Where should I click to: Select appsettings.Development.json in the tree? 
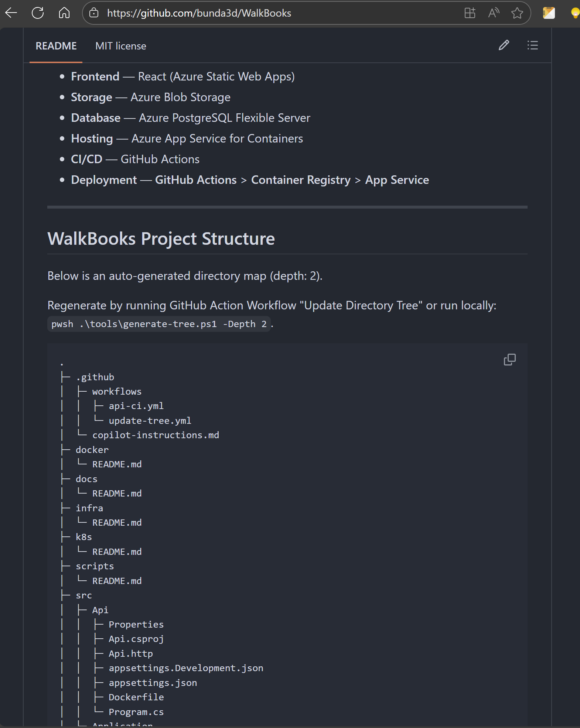click(186, 668)
